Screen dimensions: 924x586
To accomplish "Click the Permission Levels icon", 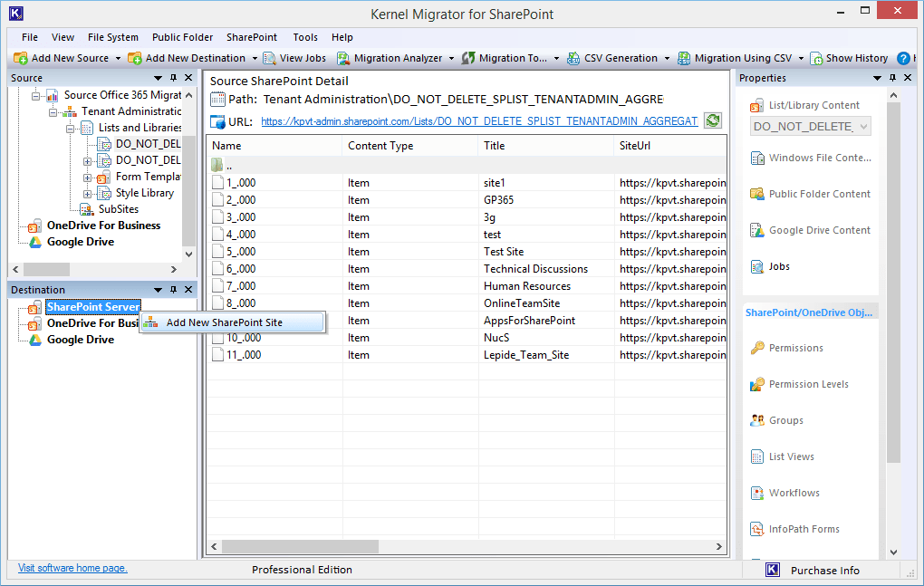I will pyautogui.click(x=756, y=385).
